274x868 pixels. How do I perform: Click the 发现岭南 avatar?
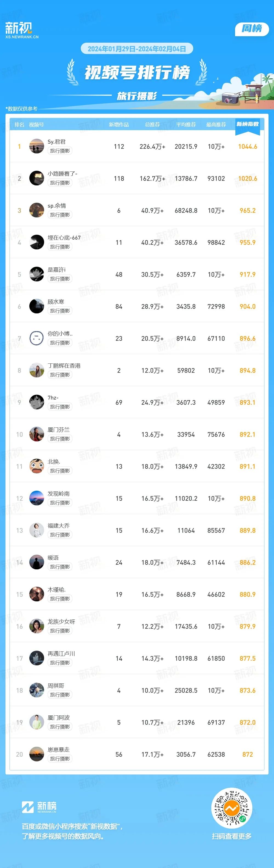coord(37,498)
